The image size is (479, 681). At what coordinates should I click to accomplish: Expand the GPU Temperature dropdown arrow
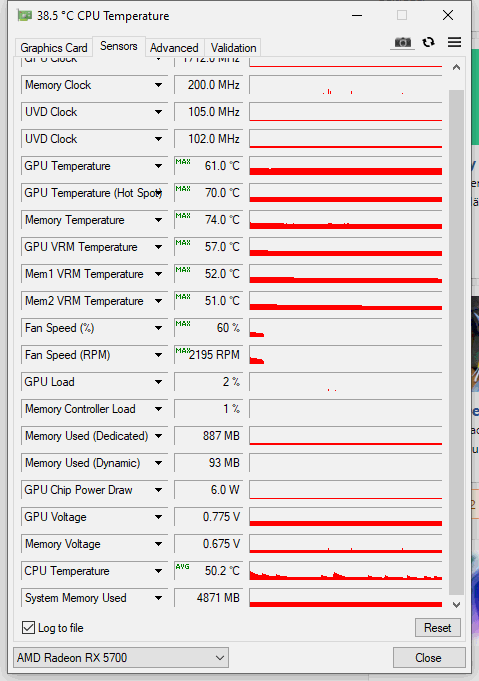pos(159,166)
